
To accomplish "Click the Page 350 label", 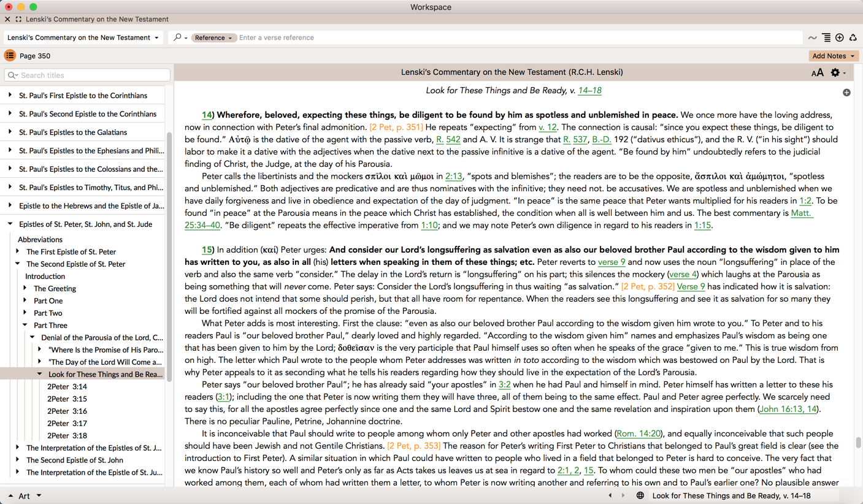I will (35, 56).
